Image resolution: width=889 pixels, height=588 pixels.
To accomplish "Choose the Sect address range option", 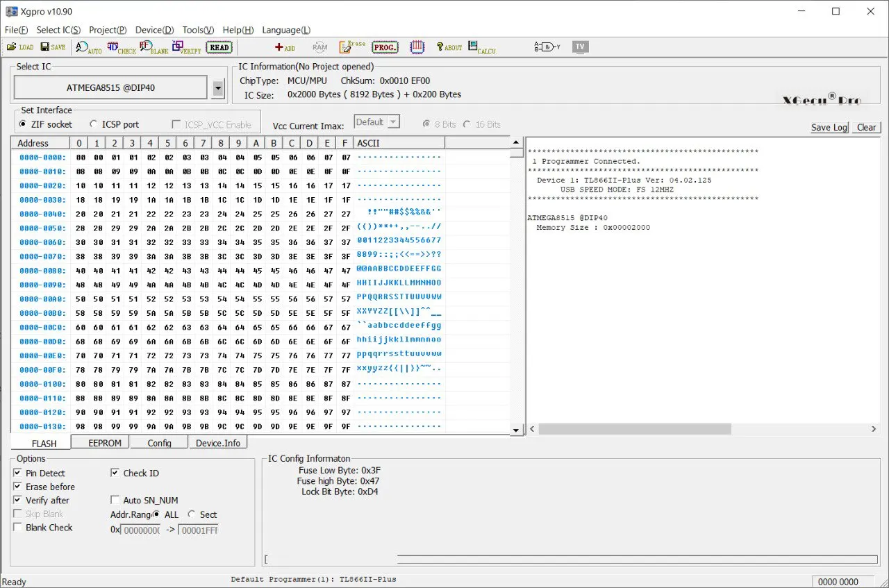I will (x=192, y=514).
